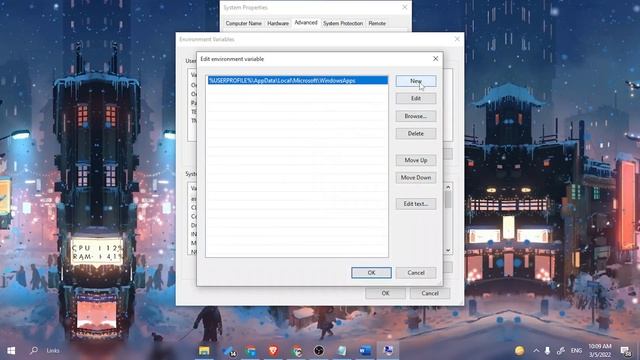Confirm Edit environment variable with OK
This screenshot has height=360, width=640.
point(371,273)
